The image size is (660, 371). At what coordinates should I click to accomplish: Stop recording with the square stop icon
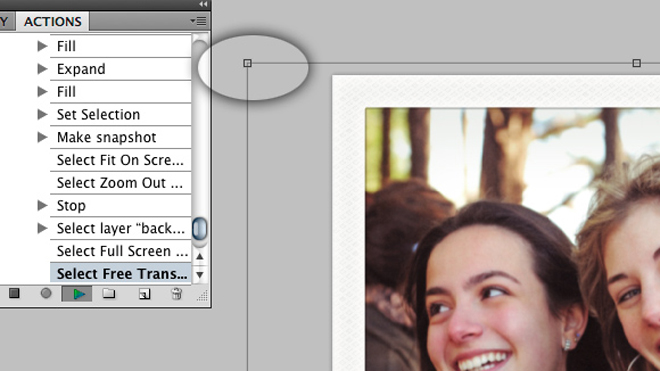(x=14, y=293)
